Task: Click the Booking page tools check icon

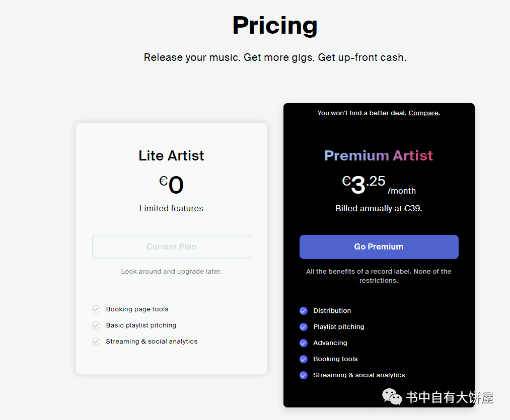Action: (x=96, y=309)
